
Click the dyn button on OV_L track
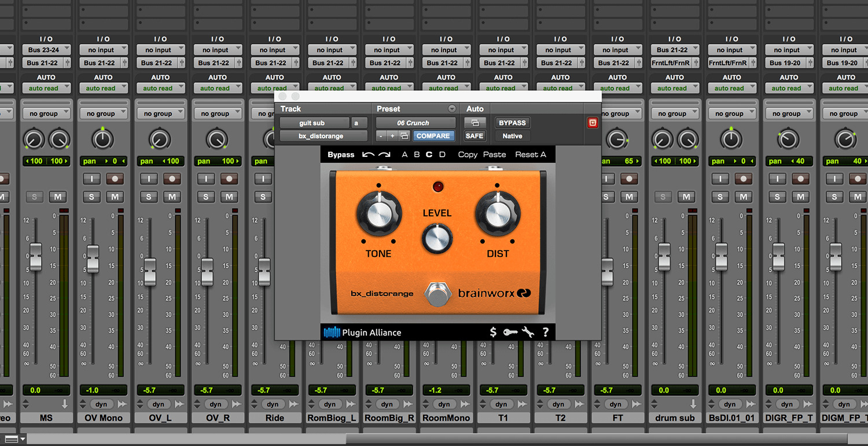pyautogui.click(x=159, y=404)
